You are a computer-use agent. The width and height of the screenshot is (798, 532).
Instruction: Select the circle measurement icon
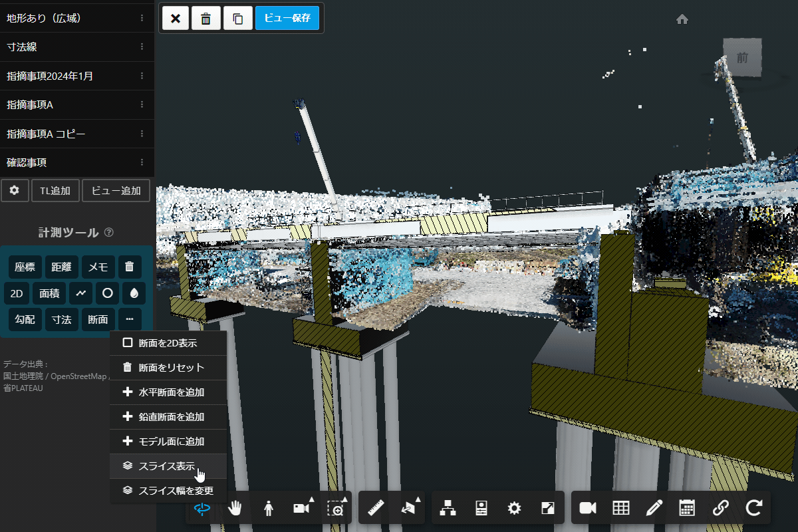(x=107, y=293)
